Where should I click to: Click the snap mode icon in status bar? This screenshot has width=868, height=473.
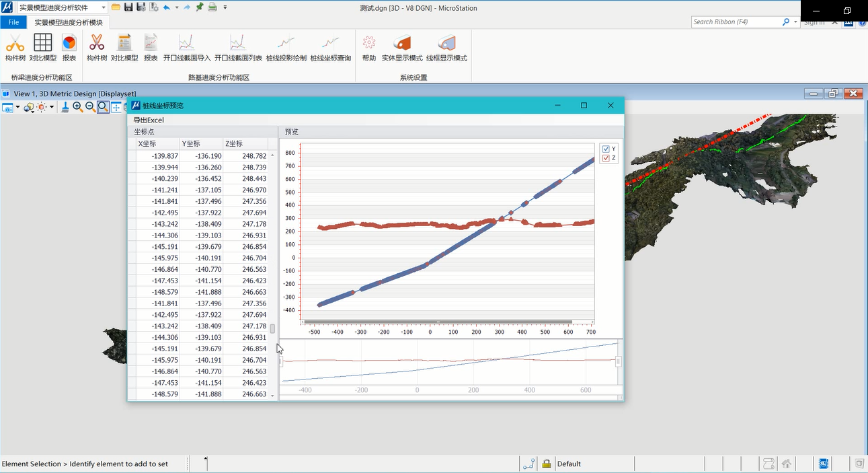tap(529, 464)
